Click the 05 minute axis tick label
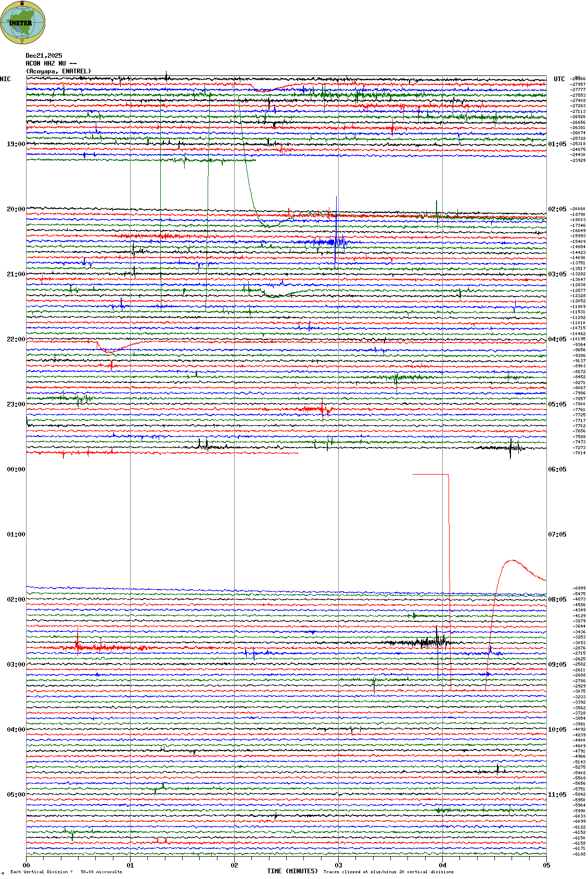Viewport: 588px width, 879px height. click(546, 865)
